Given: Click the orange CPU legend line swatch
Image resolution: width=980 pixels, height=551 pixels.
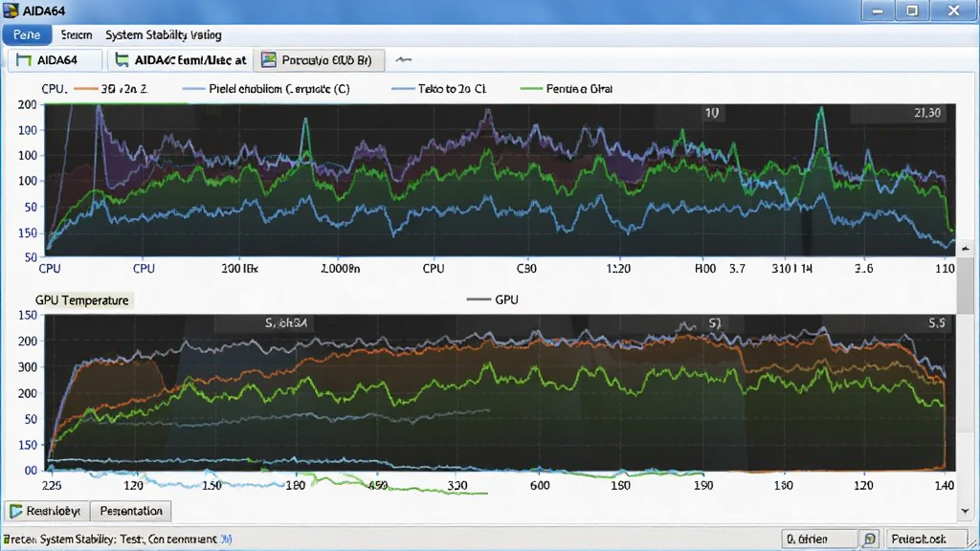Looking at the screenshot, I should point(85,89).
